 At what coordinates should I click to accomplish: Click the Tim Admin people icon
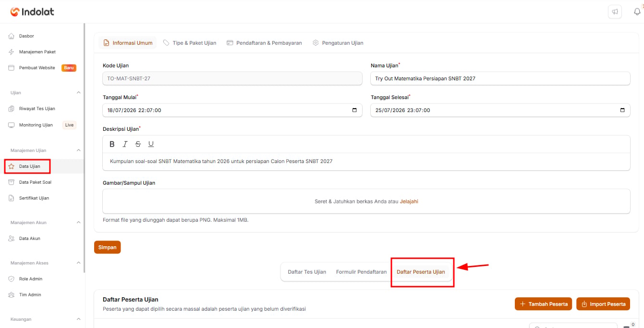[12, 295]
